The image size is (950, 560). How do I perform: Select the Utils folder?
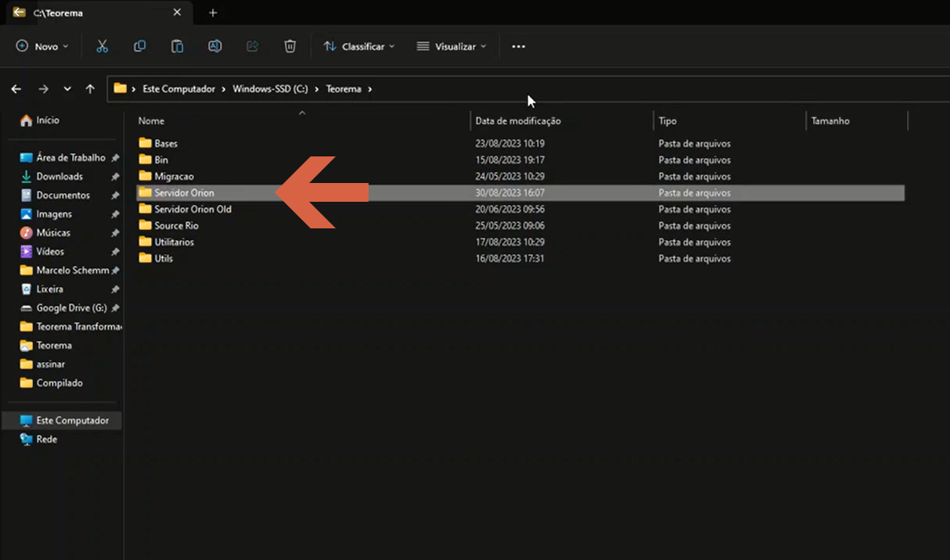pyautogui.click(x=521, y=259)
